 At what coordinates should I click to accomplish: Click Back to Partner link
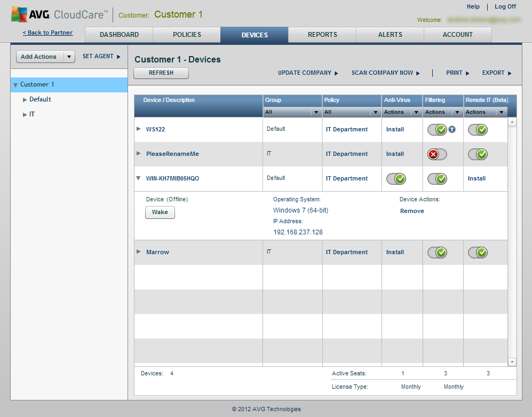[48, 33]
